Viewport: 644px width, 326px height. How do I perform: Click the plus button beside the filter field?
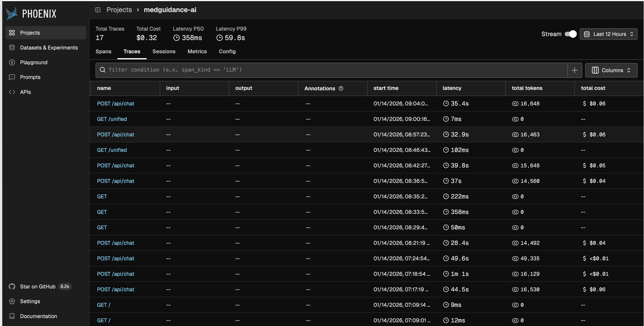click(x=575, y=70)
